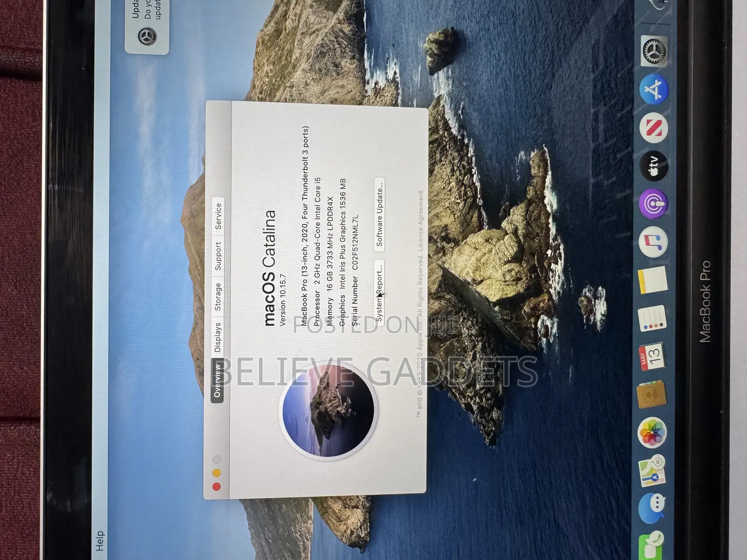Switch to the Displays tab

tap(217, 337)
